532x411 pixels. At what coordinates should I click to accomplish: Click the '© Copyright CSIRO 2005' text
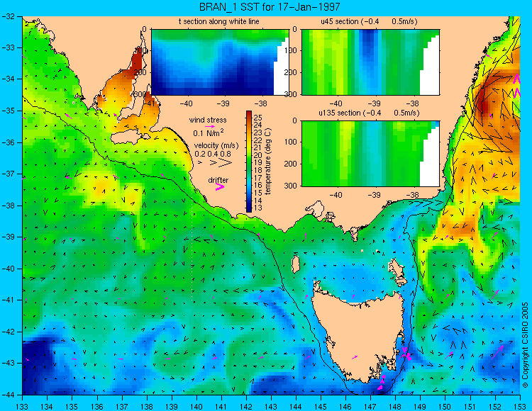[525, 345]
